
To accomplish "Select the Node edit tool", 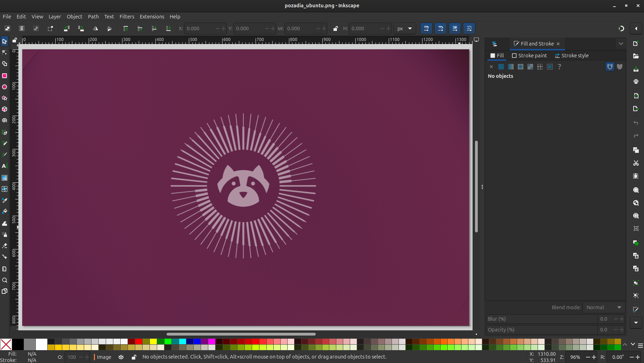I will point(5,53).
